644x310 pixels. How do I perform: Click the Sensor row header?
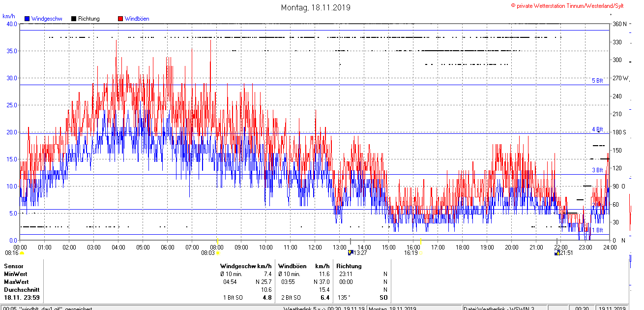14,266
